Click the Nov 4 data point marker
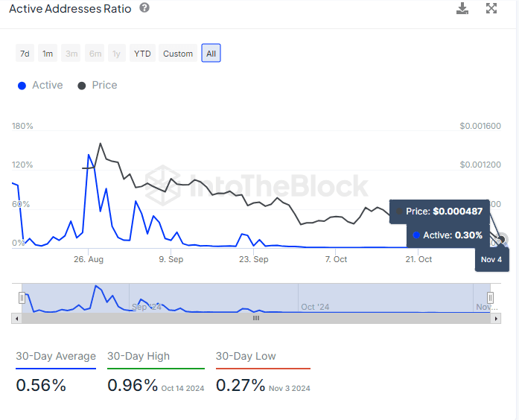The image size is (519, 420). (x=501, y=240)
